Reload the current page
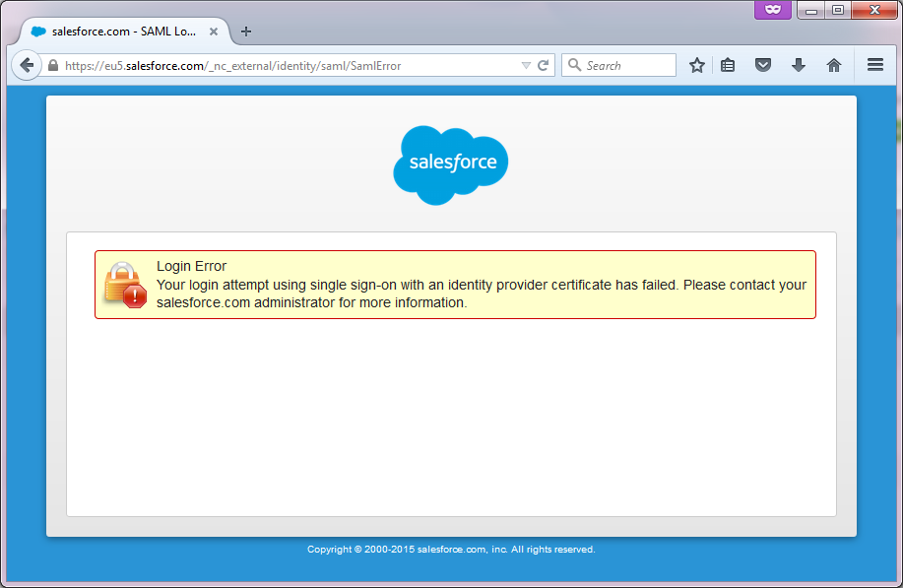 (x=543, y=66)
